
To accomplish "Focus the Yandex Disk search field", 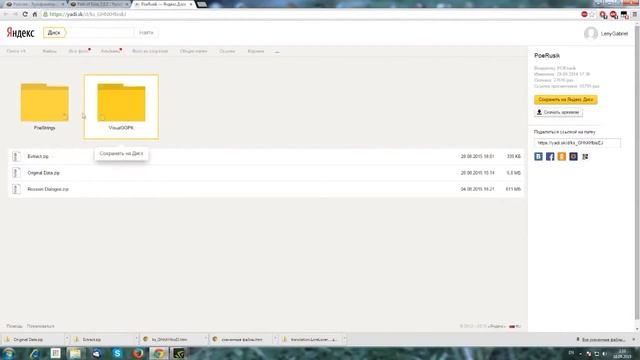I will (x=100, y=33).
